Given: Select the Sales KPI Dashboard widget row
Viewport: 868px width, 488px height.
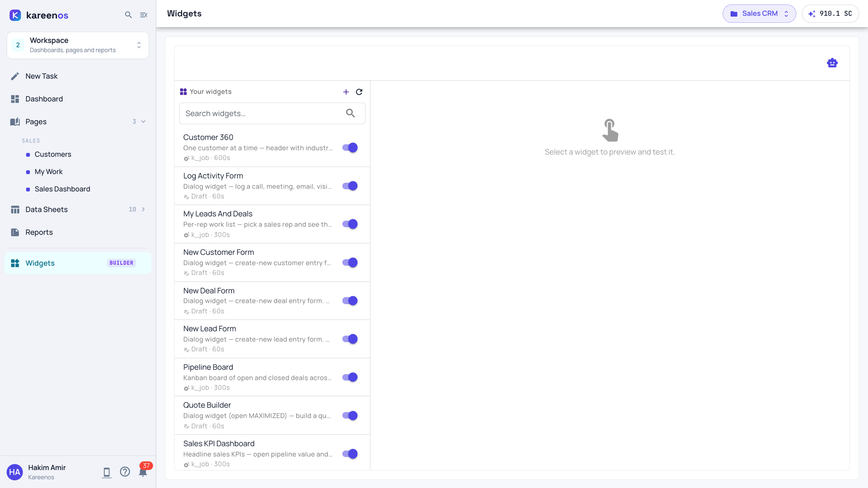Looking at the screenshot, I should point(272,453).
